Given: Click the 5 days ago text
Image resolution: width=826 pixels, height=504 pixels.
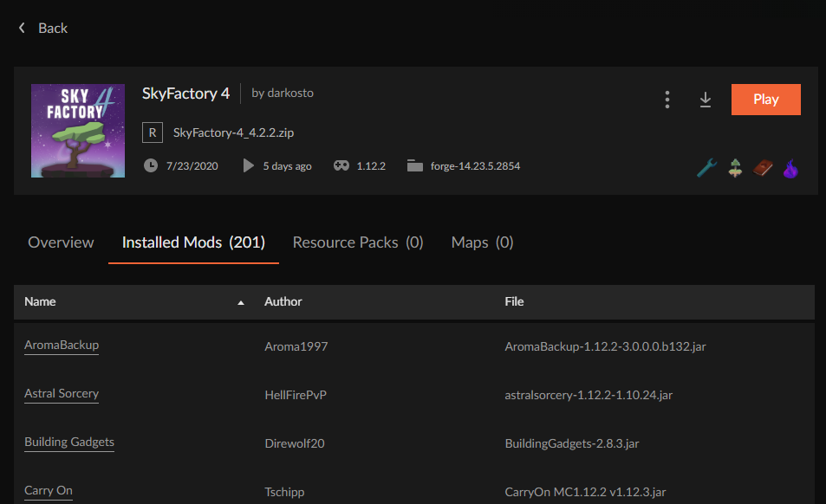Looking at the screenshot, I should (x=287, y=166).
